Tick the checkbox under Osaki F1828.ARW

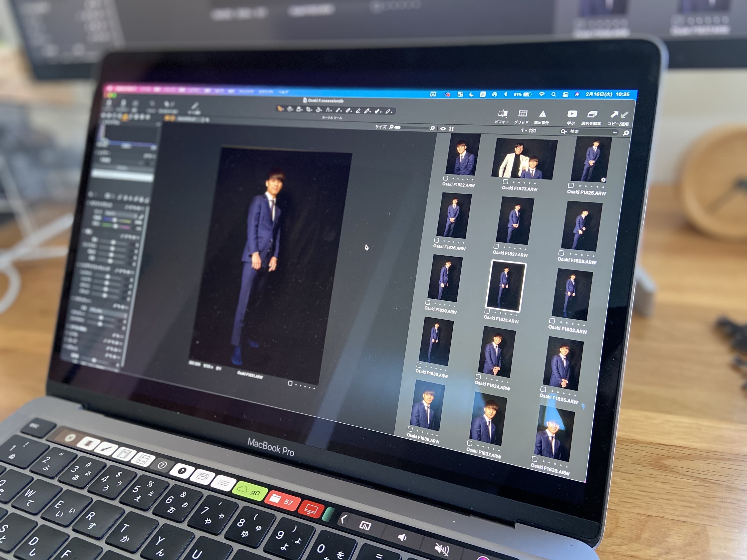pyautogui.click(x=561, y=253)
